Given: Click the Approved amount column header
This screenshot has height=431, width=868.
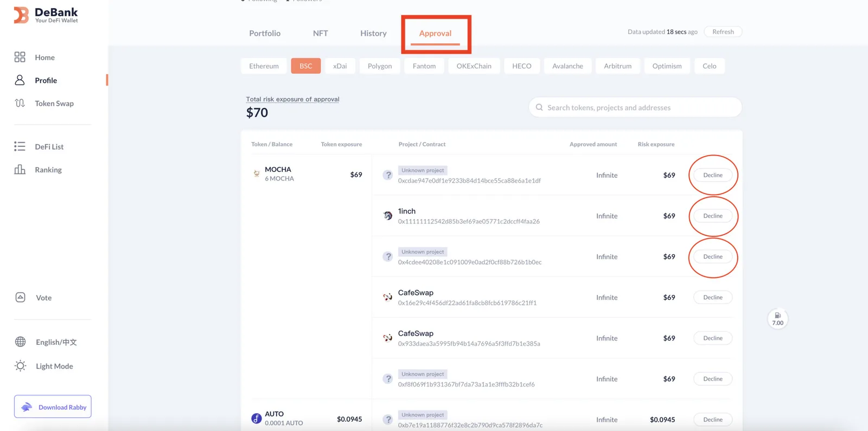Looking at the screenshot, I should coord(593,144).
